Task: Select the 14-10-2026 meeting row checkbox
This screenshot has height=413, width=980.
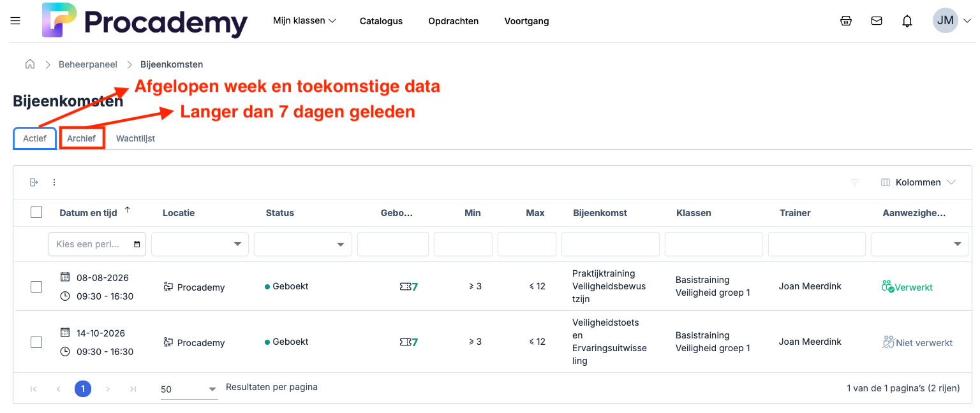Action: [x=36, y=342]
